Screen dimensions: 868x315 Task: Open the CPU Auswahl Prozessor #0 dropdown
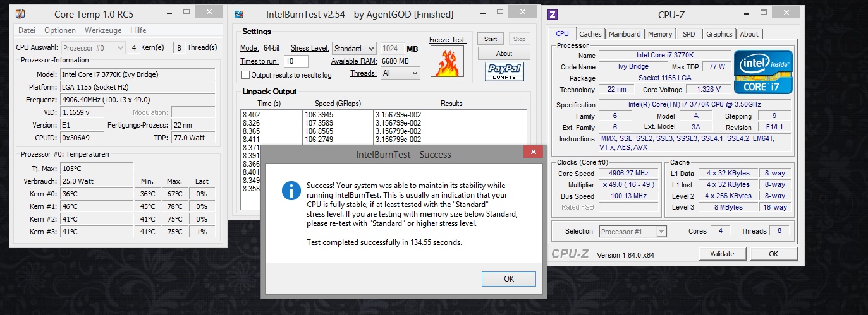[94, 47]
